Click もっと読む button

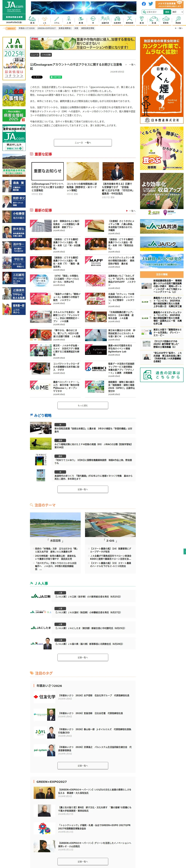tap(83, 405)
